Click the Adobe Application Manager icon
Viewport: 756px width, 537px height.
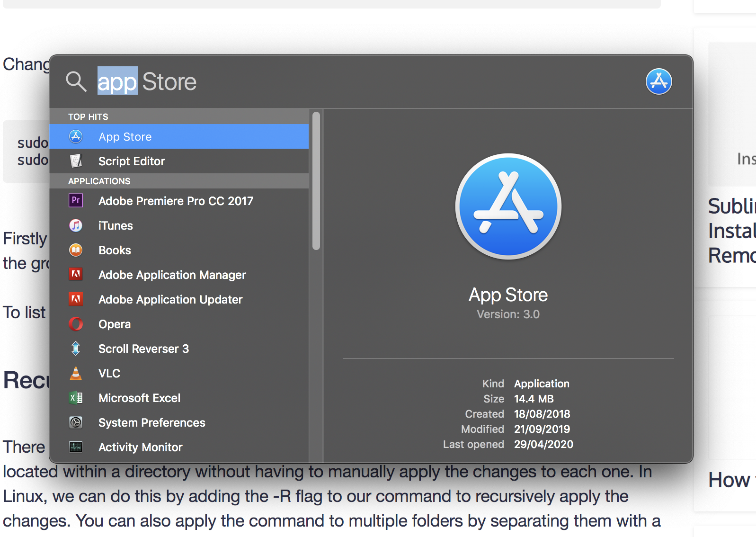(x=76, y=274)
